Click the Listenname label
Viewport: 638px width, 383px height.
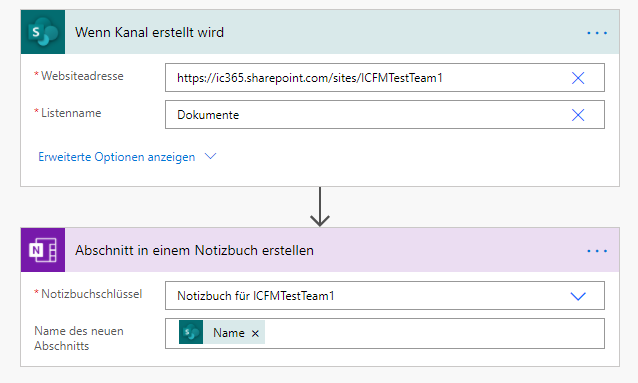(71, 113)
